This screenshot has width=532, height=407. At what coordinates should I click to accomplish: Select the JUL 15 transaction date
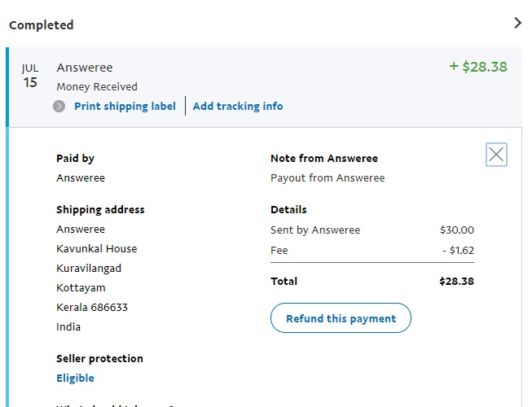click(x=30, y=76)
